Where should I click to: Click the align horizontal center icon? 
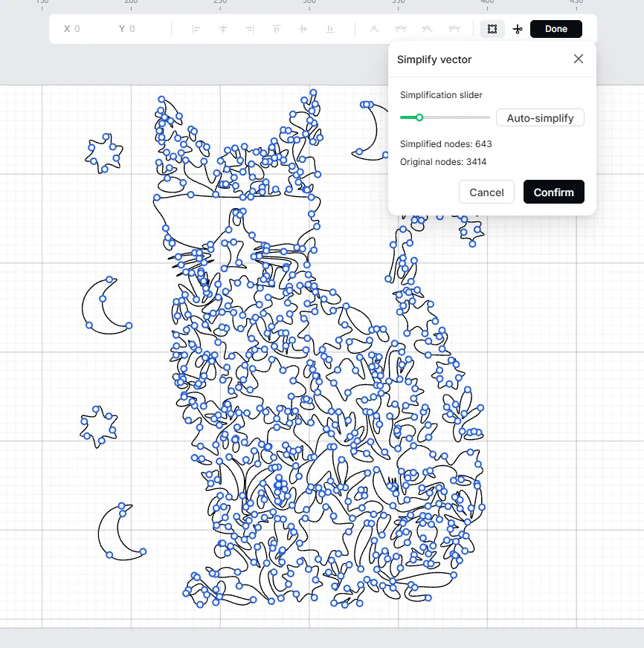223,29
